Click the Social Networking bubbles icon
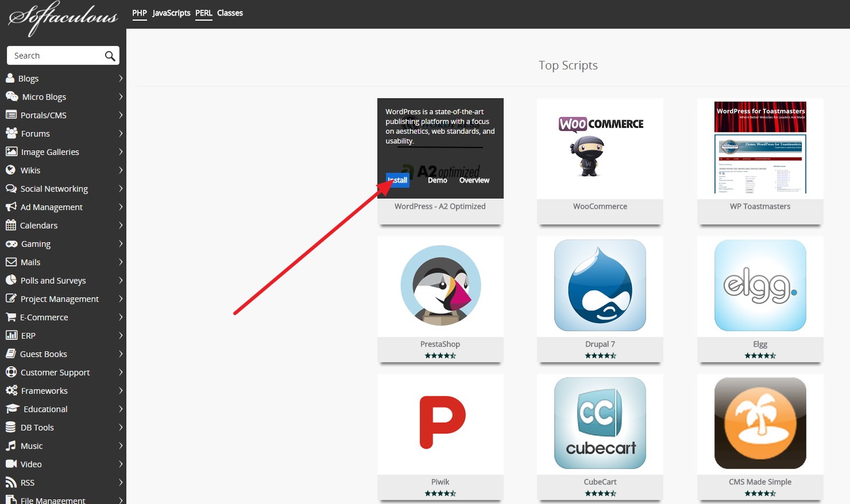 pyautogui.click(x=11, y=188)
